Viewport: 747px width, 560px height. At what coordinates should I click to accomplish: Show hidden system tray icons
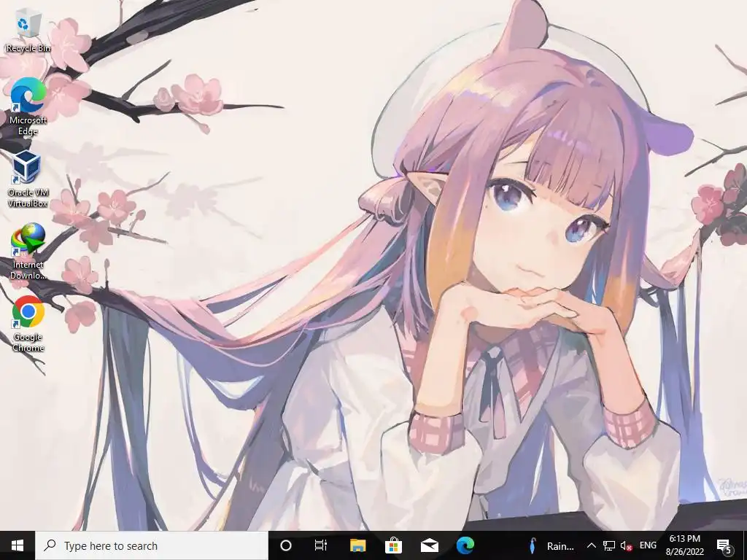pyautogui.click(x=591, y=545)
